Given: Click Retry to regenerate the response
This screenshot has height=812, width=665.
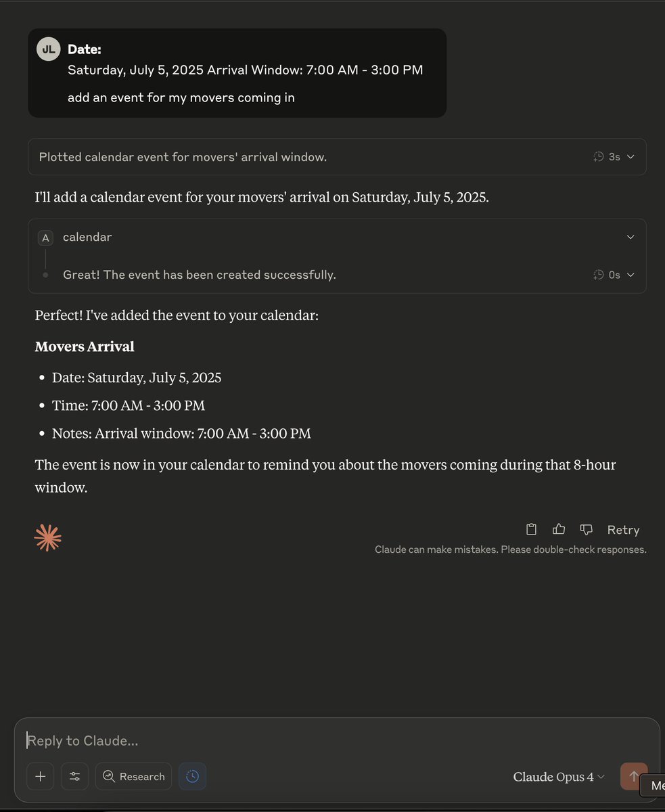Looking at the screenshot, I should [623, 530].
